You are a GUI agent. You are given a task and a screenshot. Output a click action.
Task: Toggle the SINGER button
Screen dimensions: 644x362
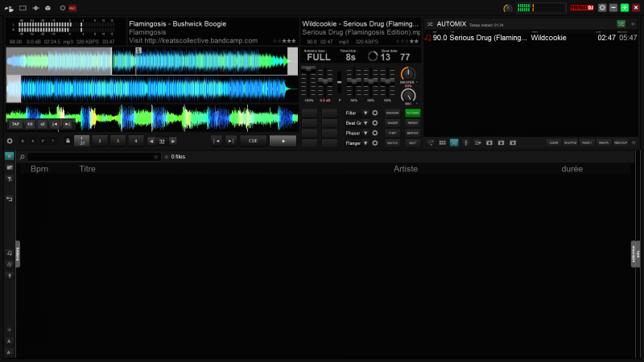click(392, 123)
